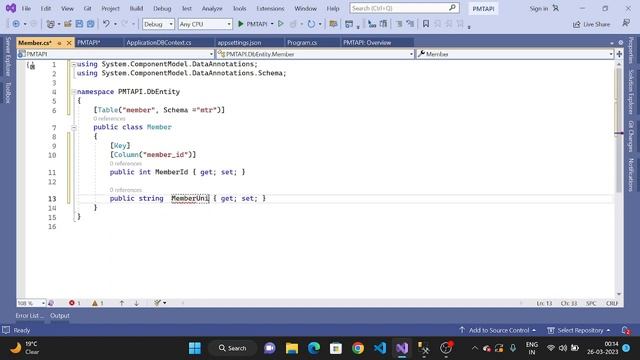Close the Member.cs tab
The image size is (640, 360).
click(69, 43)
